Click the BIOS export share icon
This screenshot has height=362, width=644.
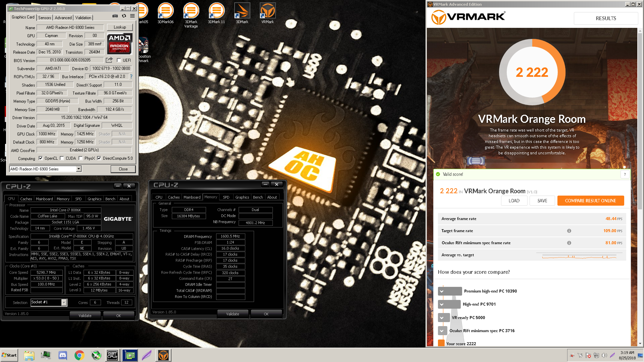tap(109, 60)
